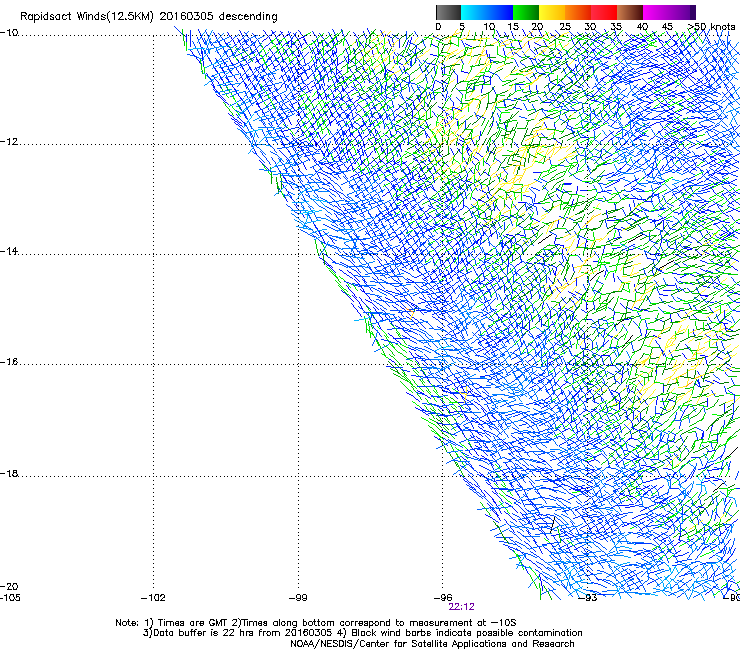
Task: Click the -99 longitude axis label
Action: click(298, 598)
